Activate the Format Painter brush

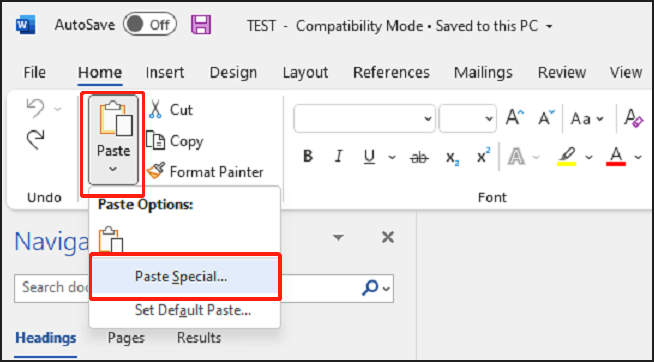[156, 171]
